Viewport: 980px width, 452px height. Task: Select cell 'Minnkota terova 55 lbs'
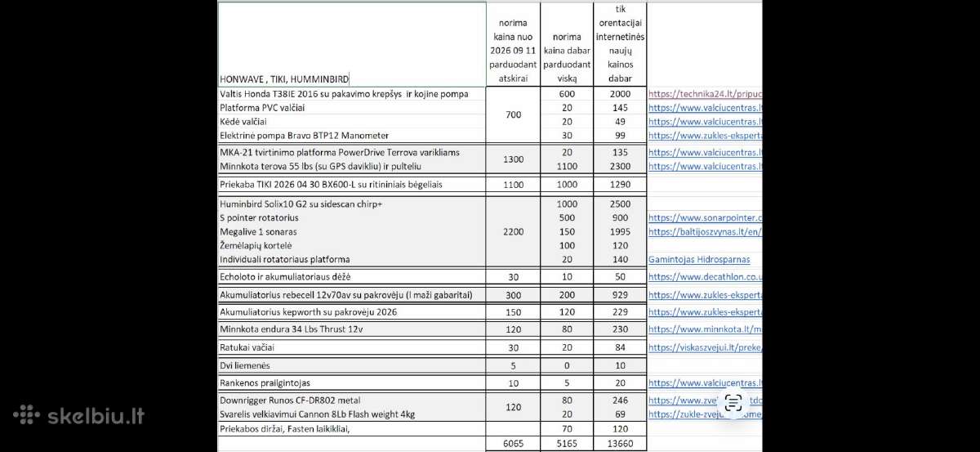[x=352, y=166]
